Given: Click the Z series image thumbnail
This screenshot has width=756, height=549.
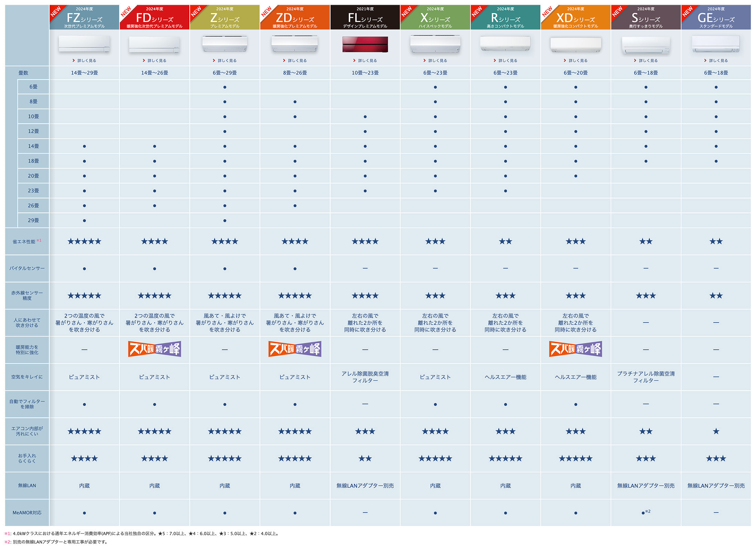Looking at the screenshot, I should click(x=225, y=44).
